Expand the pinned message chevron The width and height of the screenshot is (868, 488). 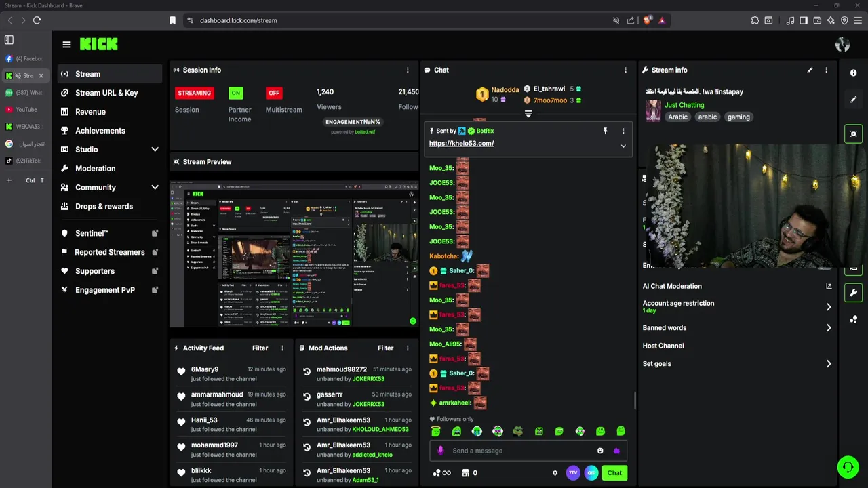623,146
